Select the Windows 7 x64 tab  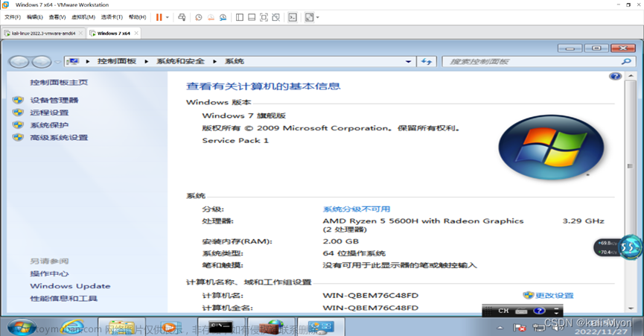point(114,34)
